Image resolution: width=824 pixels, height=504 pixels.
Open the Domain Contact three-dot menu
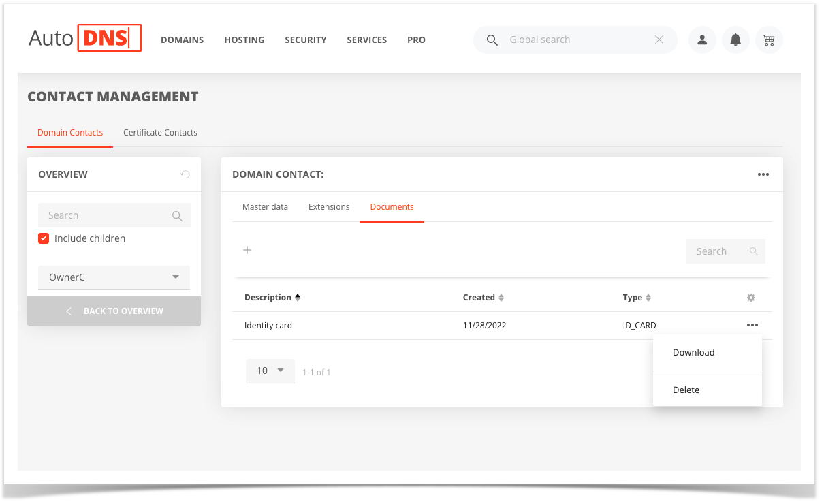763,174
